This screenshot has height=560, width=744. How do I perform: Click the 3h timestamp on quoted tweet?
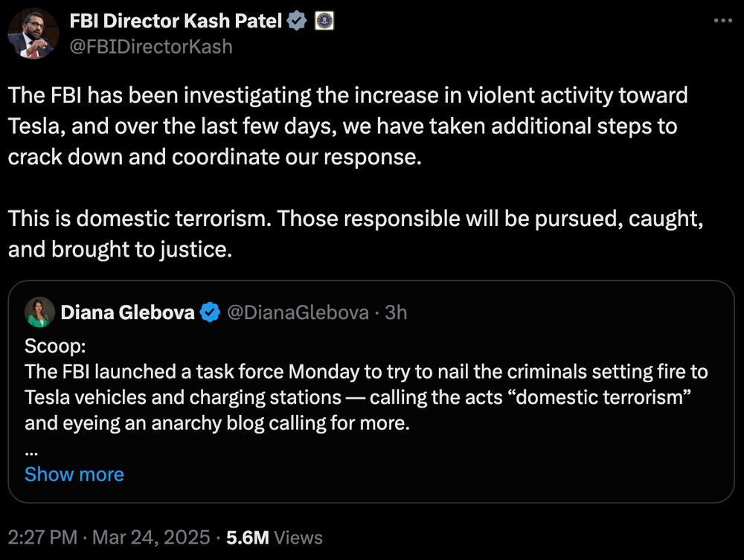(396, 312)
